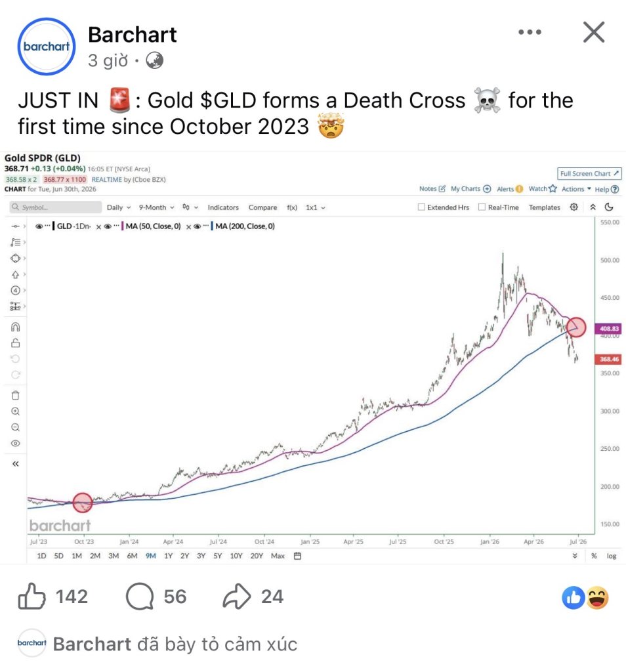Check the Real-Time checkbox

click(482, 207)
